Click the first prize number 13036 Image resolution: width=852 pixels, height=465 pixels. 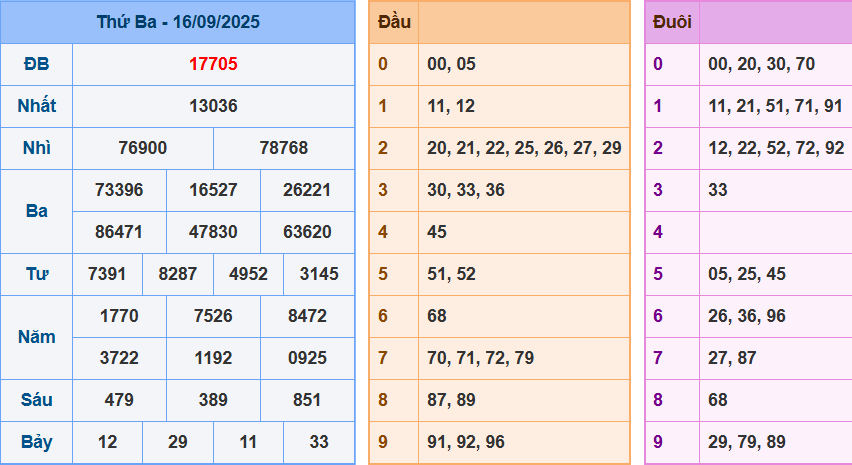213,106
